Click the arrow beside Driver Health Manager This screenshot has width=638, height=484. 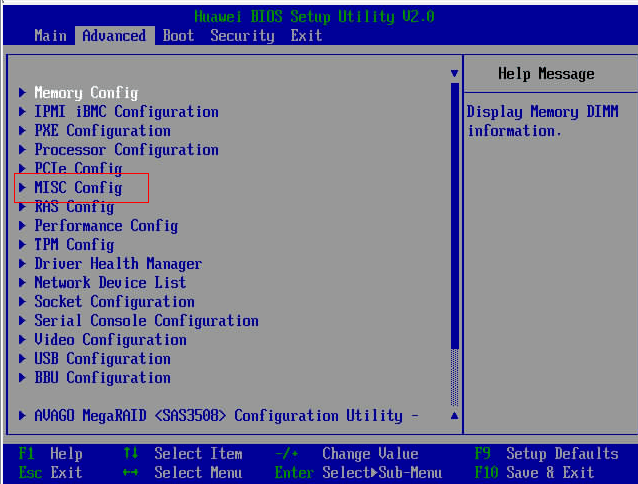[x=22, y=264]
